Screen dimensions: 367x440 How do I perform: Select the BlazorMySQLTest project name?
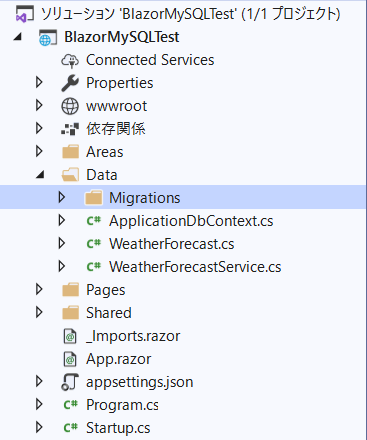tap(122, 37)
